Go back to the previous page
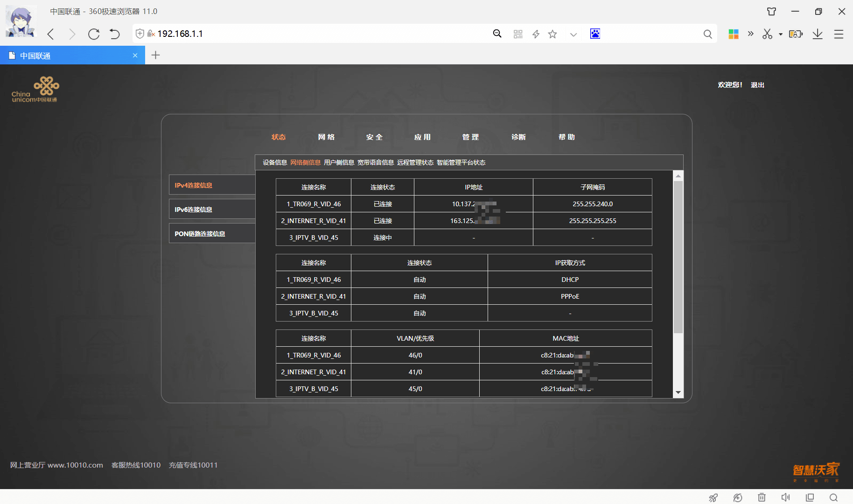The height and width of the screenshot is (504, 853). (51, 34)
